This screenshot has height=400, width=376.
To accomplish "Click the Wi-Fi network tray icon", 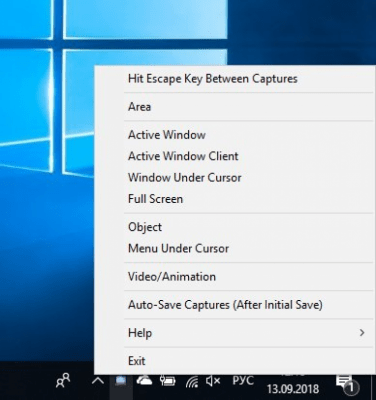I will tap(192, 381).
